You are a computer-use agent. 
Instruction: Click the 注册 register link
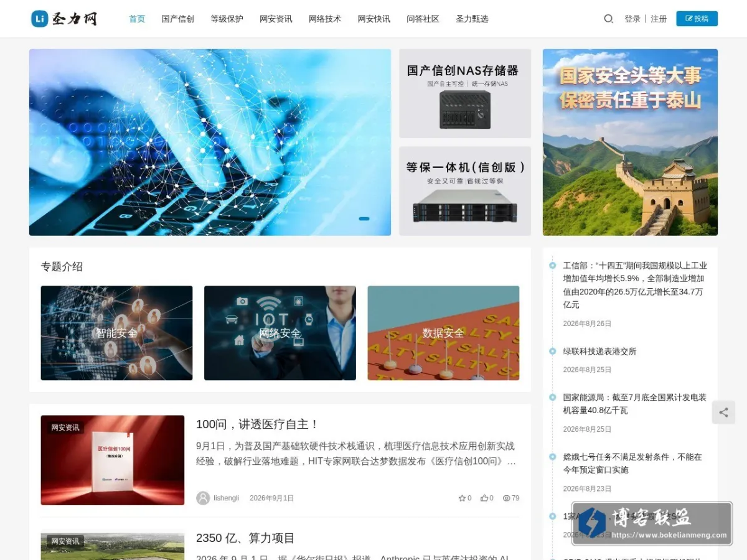(659, 19)
